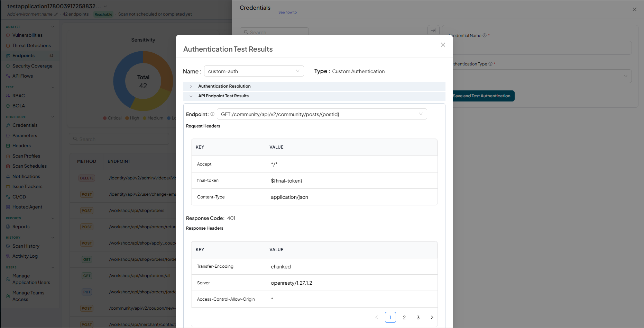This screenshot has height=328, width=644.
Task: Click the pencil icon to edit environment name
Action: tap(56, 14)
